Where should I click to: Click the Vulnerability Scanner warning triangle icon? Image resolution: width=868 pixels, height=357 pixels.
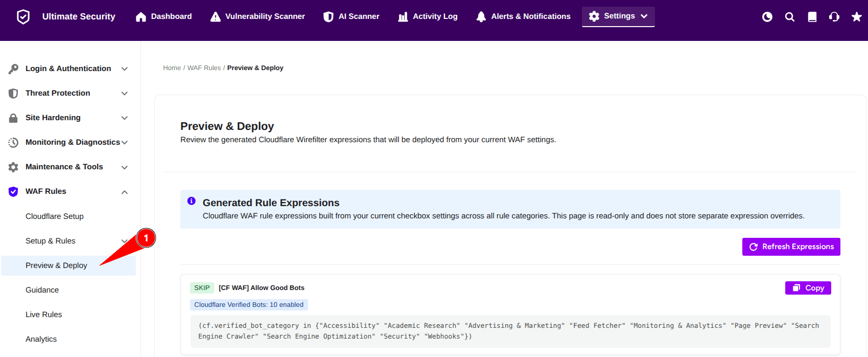(216, 17)
